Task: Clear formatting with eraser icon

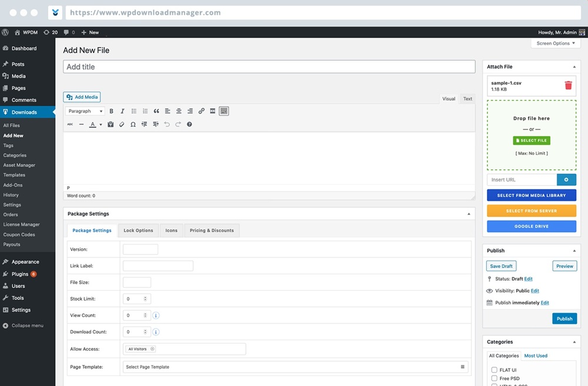Action: coord(122,125)
